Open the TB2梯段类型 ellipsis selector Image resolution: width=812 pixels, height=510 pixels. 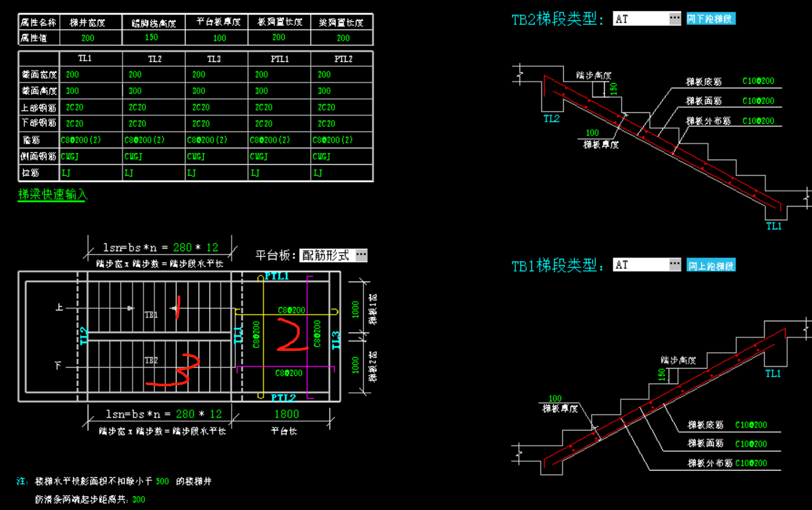click(x=674, y=18)
